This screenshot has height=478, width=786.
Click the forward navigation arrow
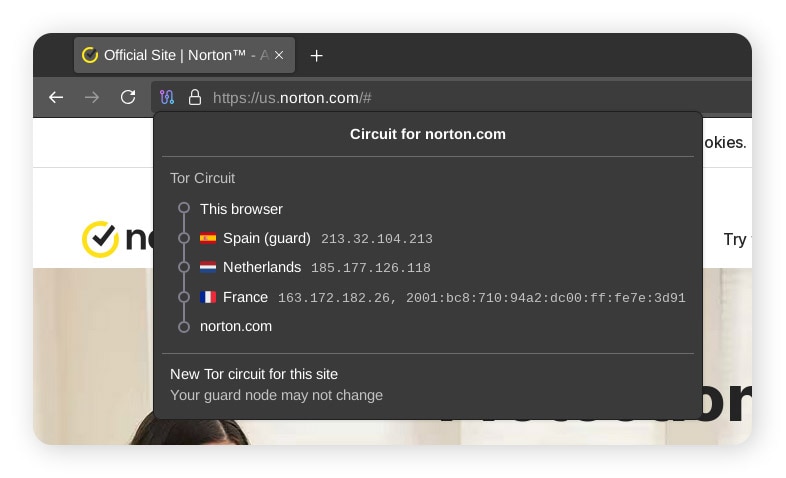[x=92, y=97]
